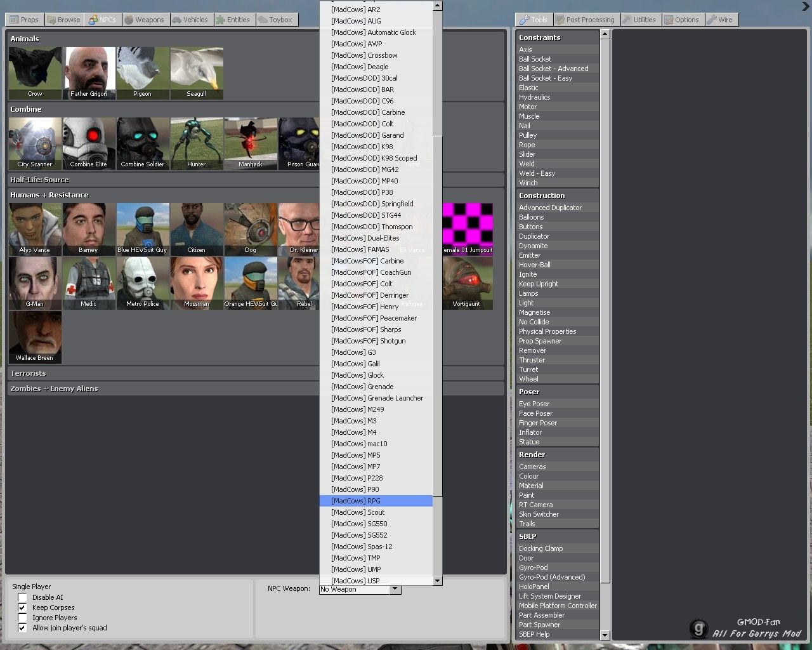Collapse the Animals category header

coord(164,39)
